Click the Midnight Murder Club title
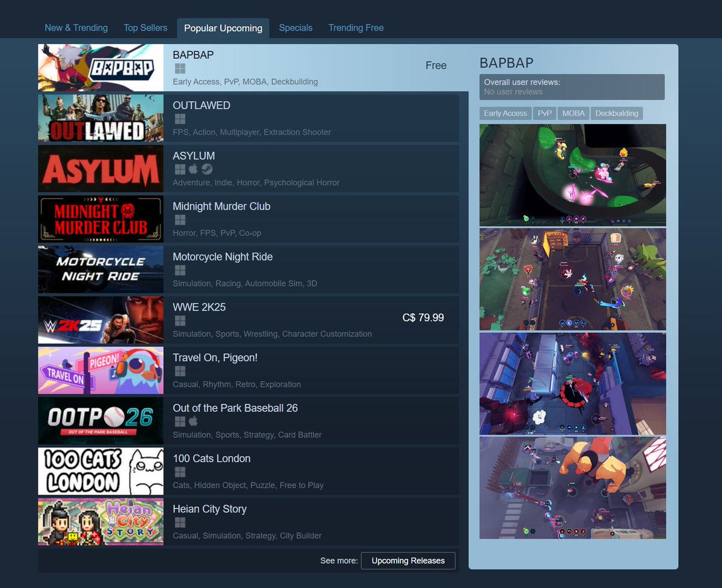Screen dimensions: 722x588 [x=221, y=206]
